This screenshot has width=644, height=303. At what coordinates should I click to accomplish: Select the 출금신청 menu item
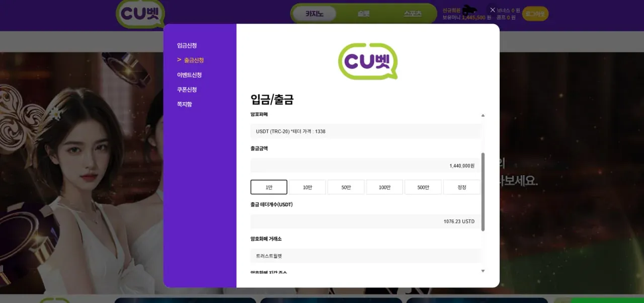[194, 60]
